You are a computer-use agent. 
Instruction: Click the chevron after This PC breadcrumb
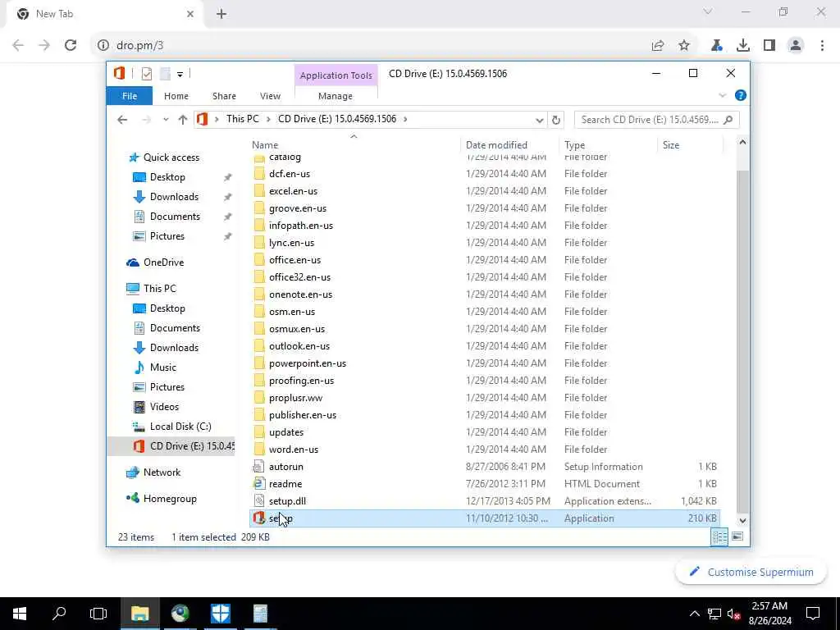click(268, 119)
